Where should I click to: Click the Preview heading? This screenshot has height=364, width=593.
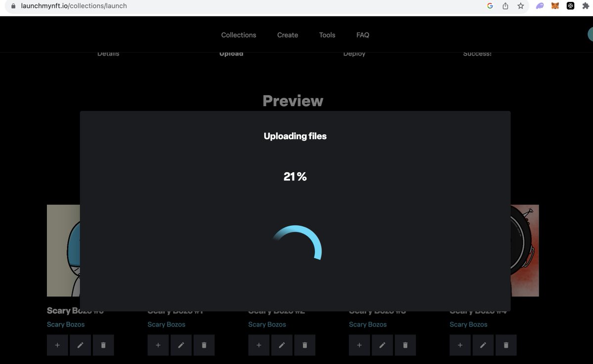[x=293, y=101]
